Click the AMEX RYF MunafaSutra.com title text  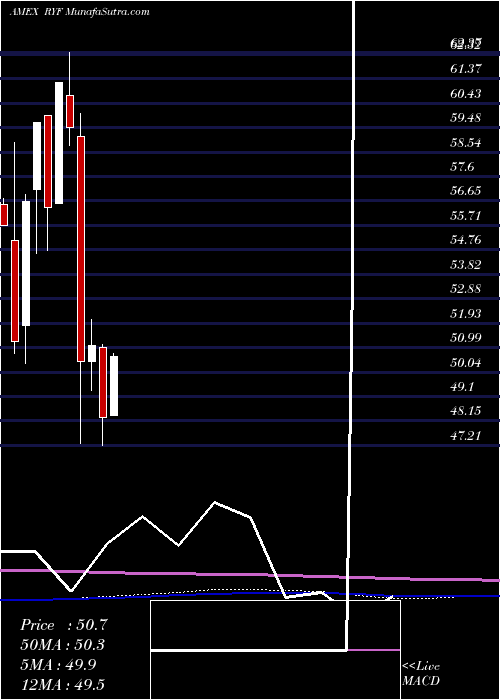[x=79, y=12]
